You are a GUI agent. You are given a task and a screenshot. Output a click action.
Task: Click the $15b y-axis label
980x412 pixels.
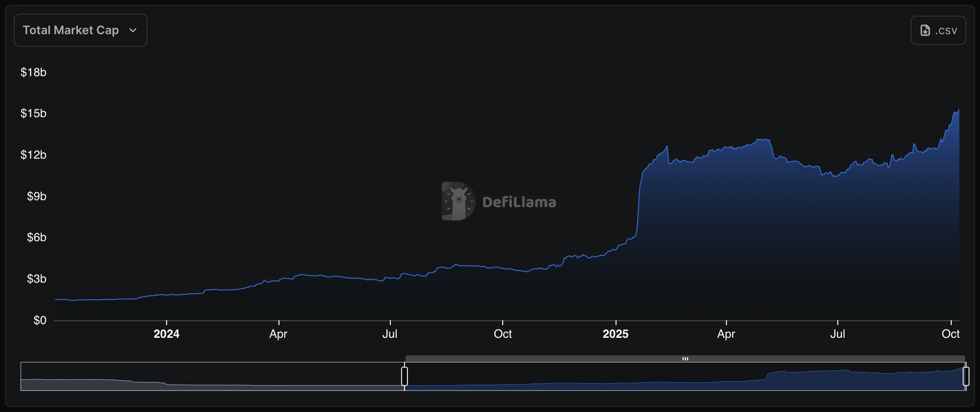pos(33,113)
